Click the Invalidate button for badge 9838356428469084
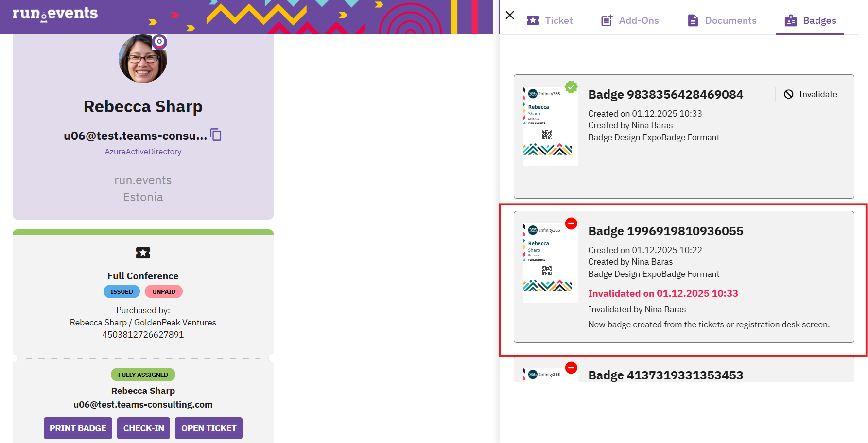The width and height of the screenshot is (868, 443). tap(811, 94)
